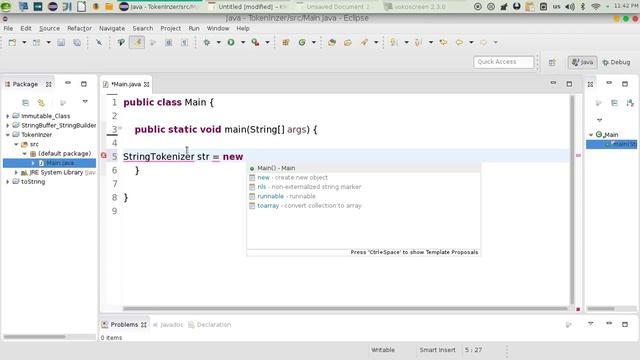Click the Bluetooth icon in system tray
Image resolution: width=640 pixels, height=360 pixels.
(x=583, y=7)
